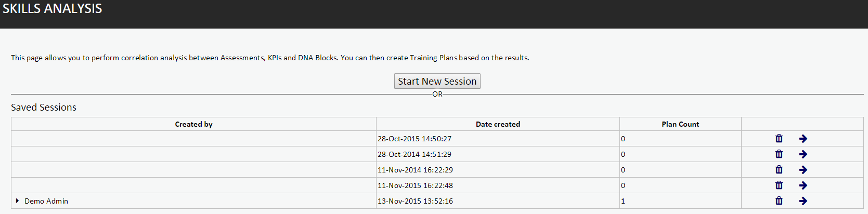Open the 11-Nov-2014 16:22:29 session arrow
The height and width of the screenshot is (214, 868).
tap(803, 169)
